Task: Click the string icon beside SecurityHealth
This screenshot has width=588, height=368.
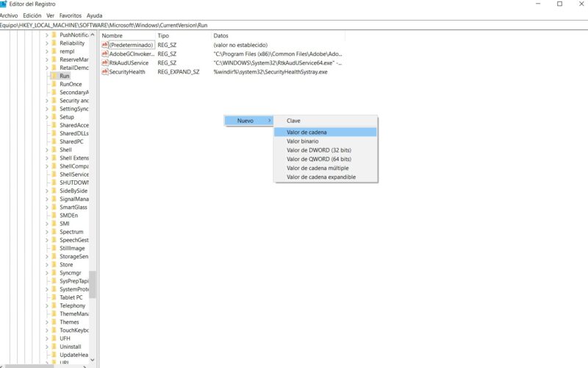Action: coord(104,71)
